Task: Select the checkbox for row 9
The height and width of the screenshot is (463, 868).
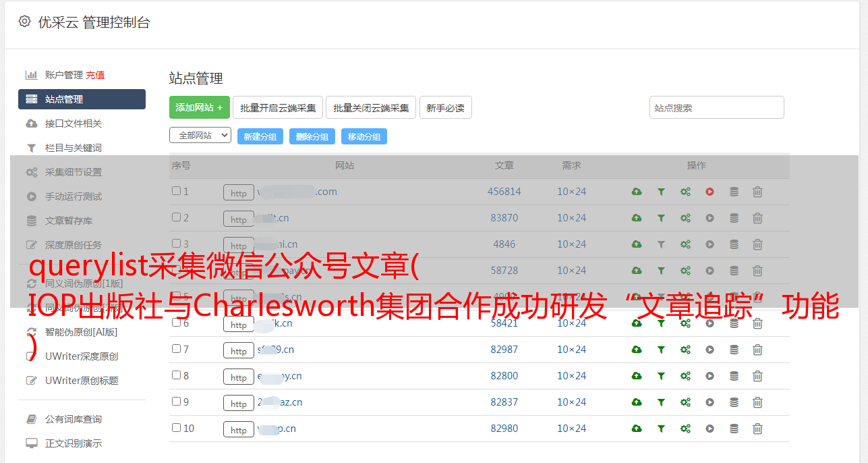Action: [176, 402]
